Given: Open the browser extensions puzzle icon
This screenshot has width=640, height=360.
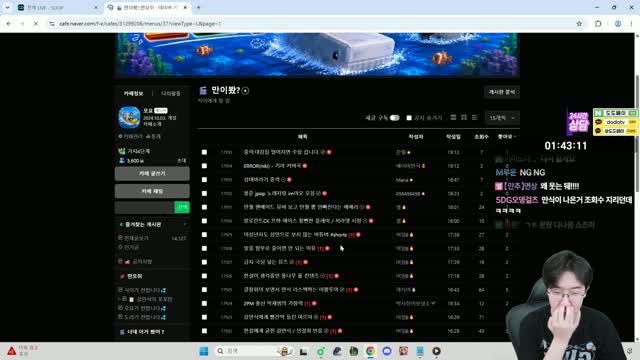Looking at the screenshot, I should [x=598, y=24].
